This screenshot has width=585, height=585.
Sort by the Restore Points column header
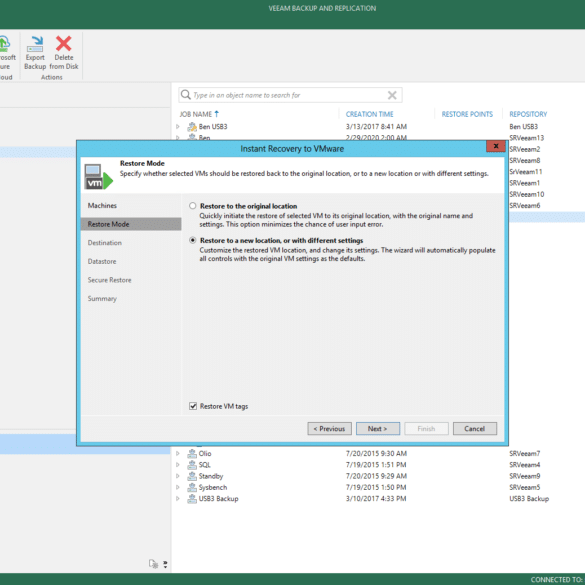467,114
